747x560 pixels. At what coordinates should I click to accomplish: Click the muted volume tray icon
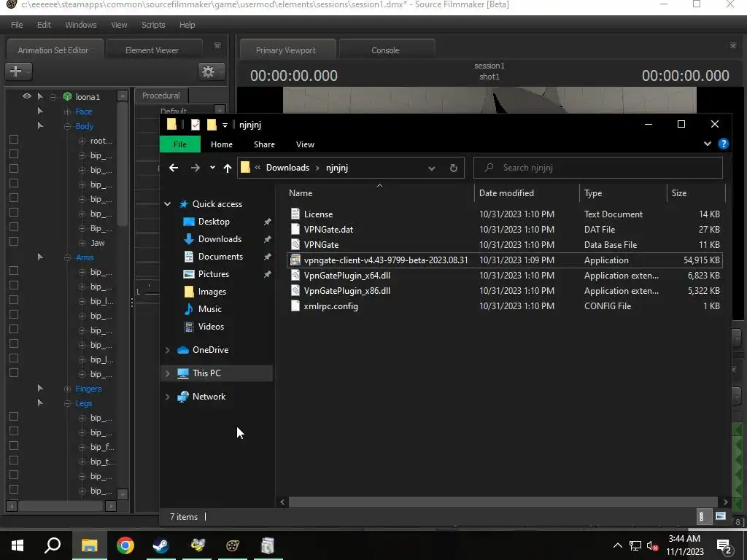pyautogui.click(x=653, y=545)
